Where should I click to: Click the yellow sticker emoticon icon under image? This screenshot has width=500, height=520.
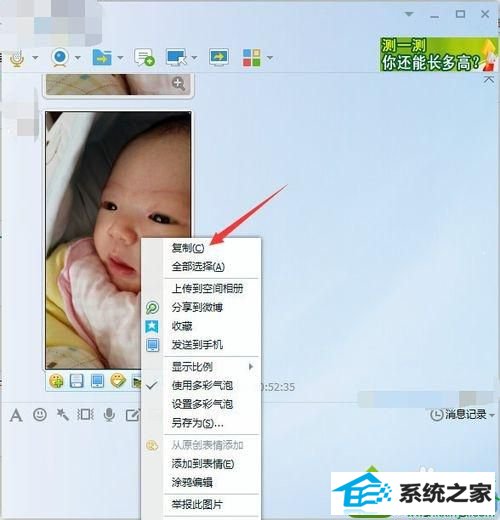(118, 381)
